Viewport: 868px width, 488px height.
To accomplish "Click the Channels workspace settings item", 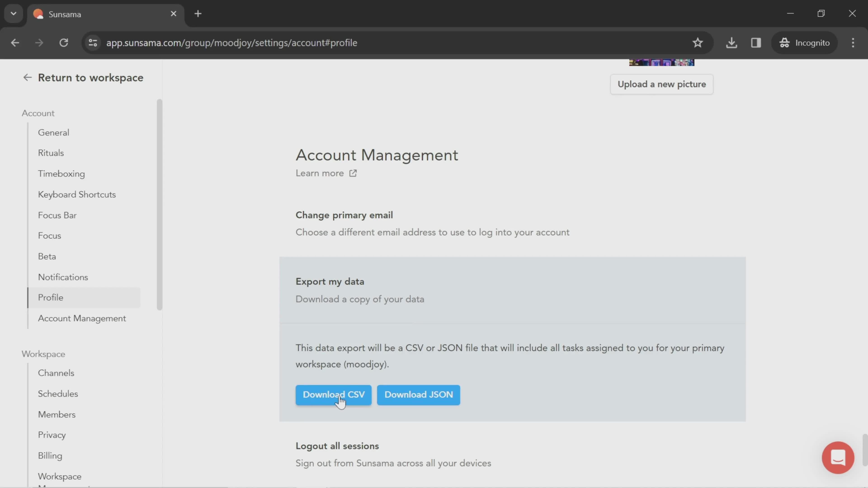I will click(56, 372).
